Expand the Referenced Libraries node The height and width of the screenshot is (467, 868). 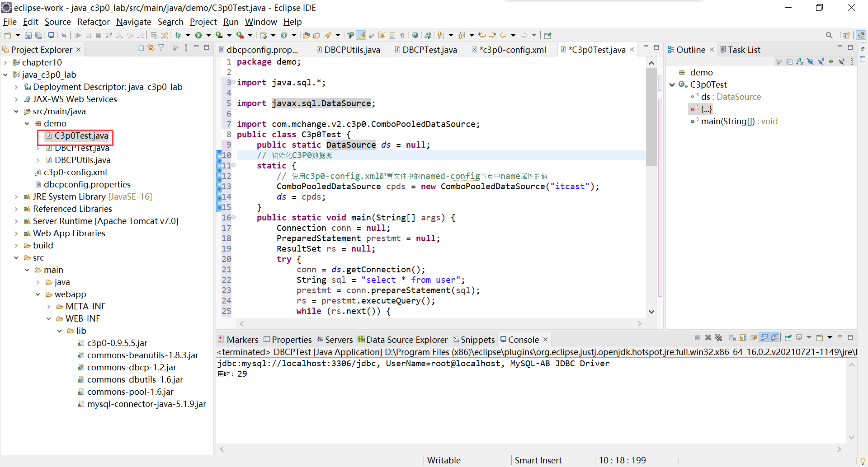click(16, 209)
